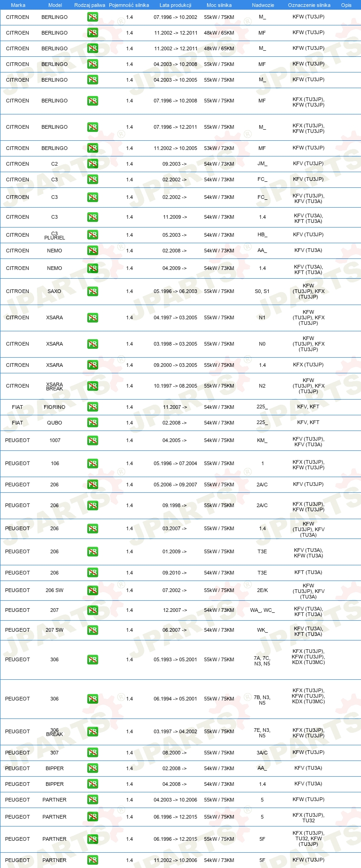361x868 pixels.
Task: Click the Pojemność silnika column header
Action: (x=129, y=5)
